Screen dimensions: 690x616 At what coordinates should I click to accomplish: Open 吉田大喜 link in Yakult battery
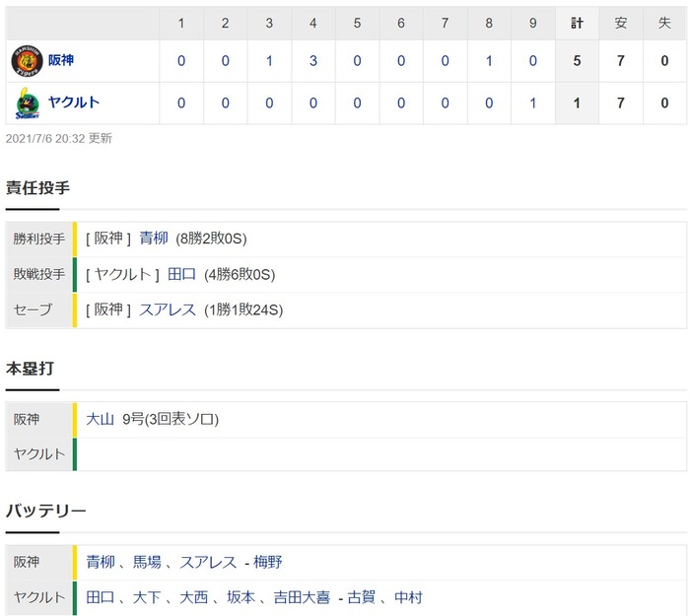point(302,597)
